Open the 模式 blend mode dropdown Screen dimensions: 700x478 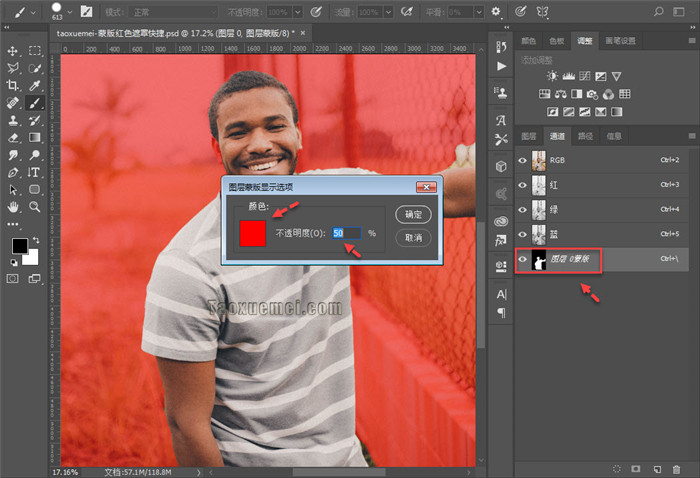coord(172,11)
